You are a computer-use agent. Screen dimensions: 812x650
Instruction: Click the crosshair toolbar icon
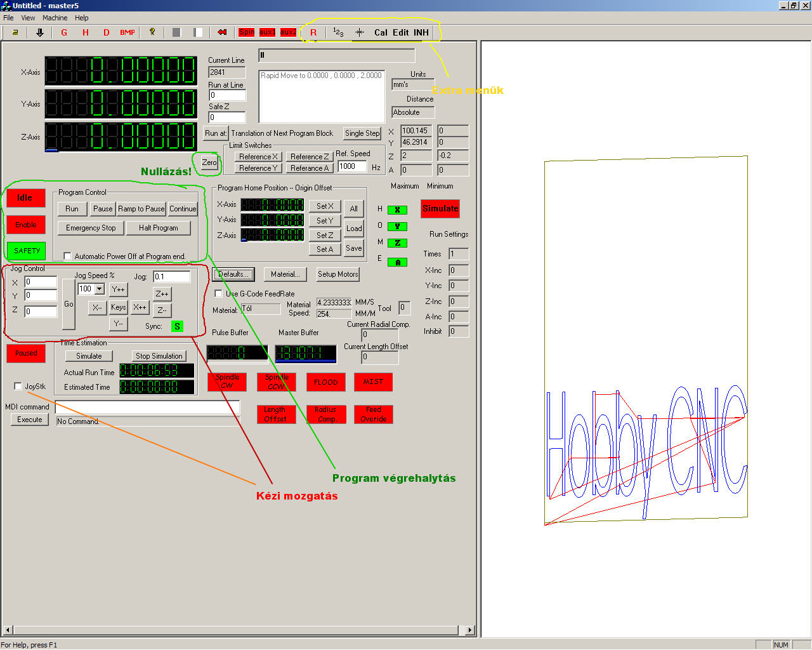click(x=360, y=32)
